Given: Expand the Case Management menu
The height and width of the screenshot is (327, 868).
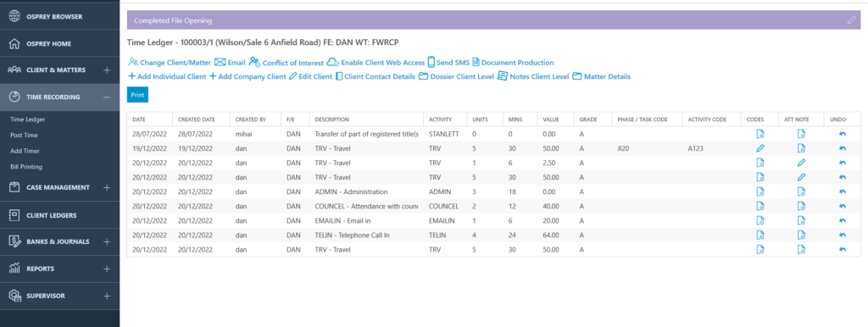Looking at the screenshot, I should tap(107, 187).
